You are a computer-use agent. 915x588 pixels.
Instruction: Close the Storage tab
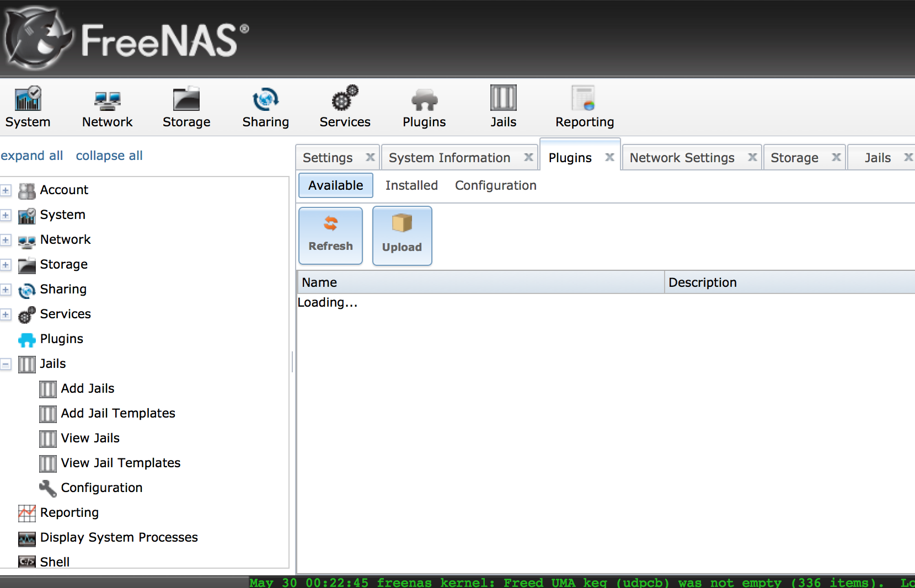tap(836, 157)
